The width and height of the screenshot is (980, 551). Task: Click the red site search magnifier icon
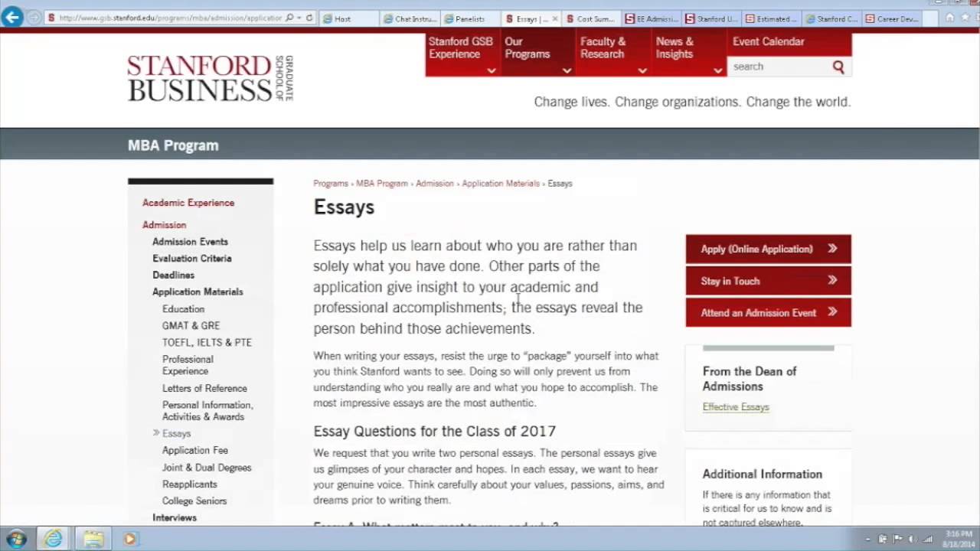pyautogui.click(x=838, y=67)
